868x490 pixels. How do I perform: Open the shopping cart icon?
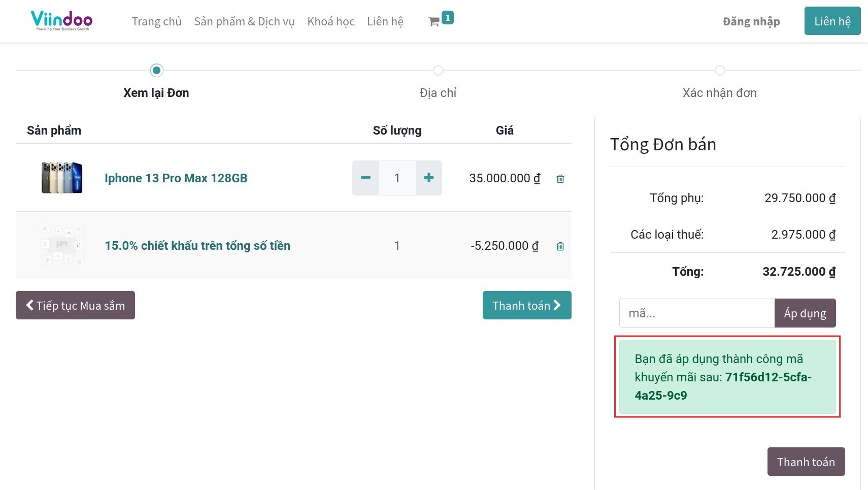(435, 21)
